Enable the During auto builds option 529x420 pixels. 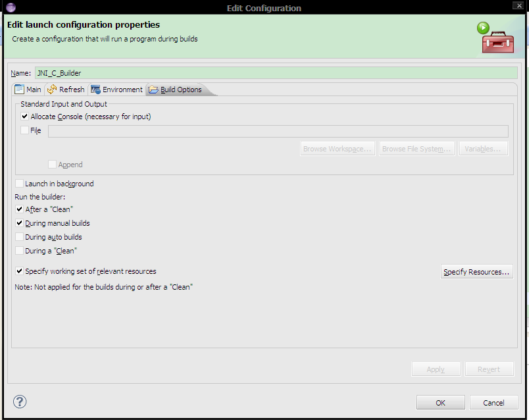click(x=19, y=236)
